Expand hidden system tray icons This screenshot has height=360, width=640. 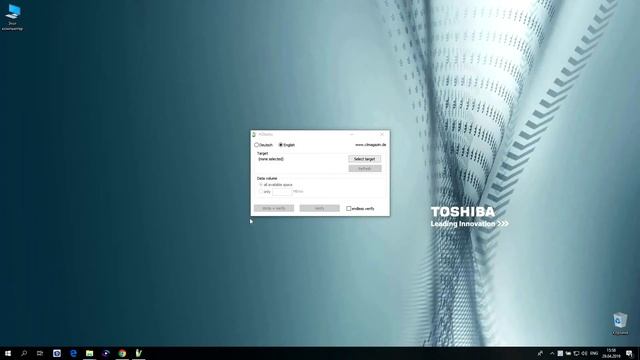click(x=552, y=353)
